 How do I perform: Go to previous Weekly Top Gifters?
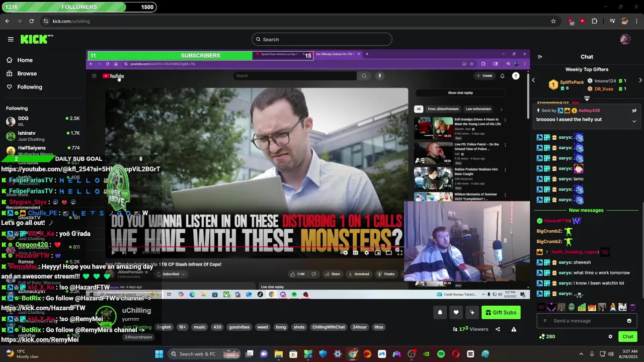(x=533, y=80)
